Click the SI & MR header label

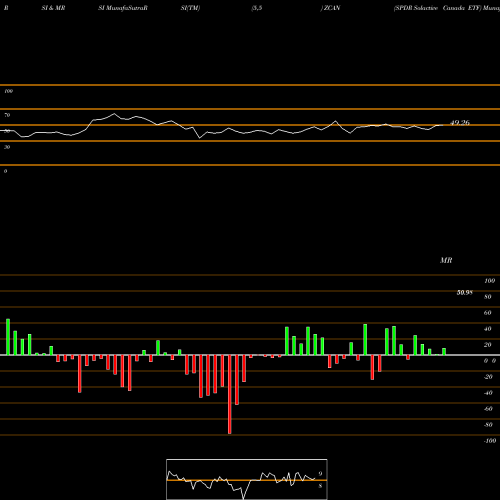point(53,8)
